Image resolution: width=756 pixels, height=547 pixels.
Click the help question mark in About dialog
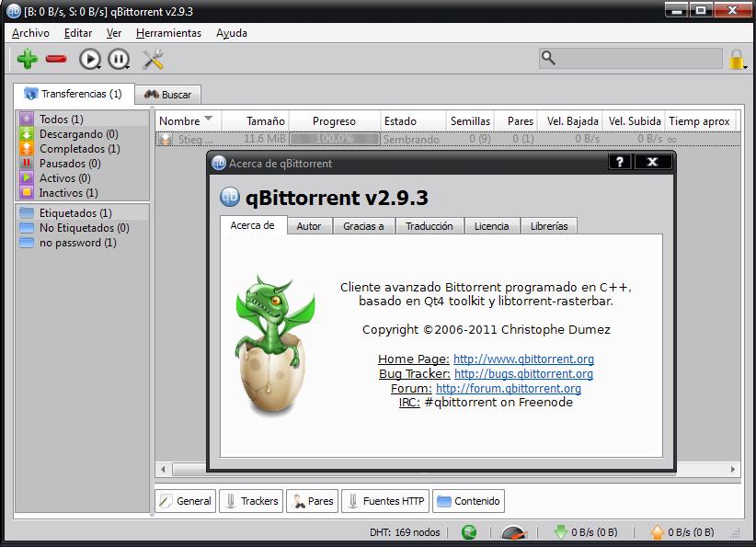(x=621, y=162)
